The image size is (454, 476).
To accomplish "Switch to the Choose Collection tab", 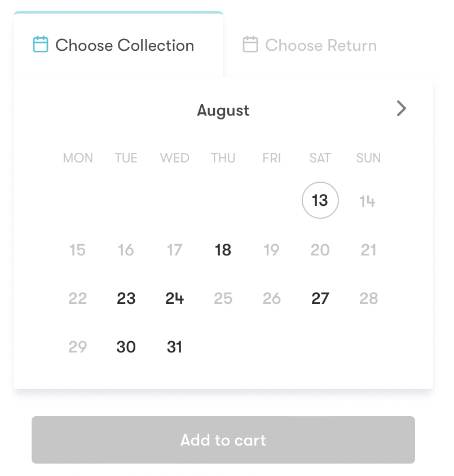I will [118, 45].
